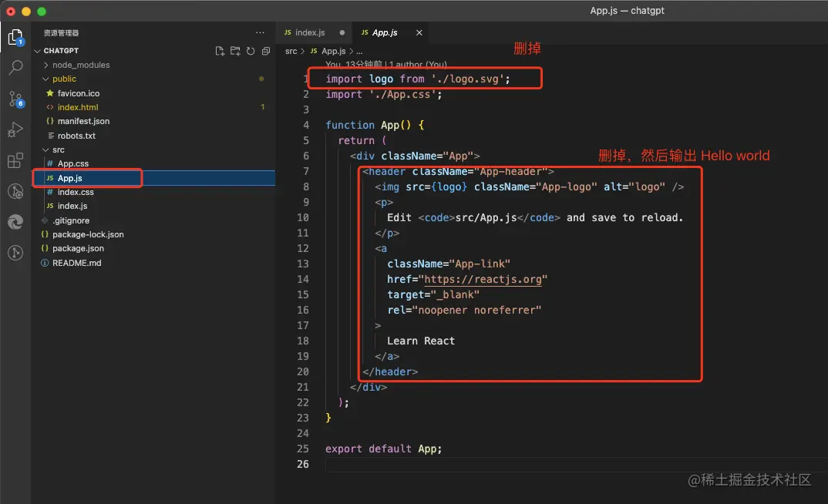
Task: Click the New Folder icon in explorer header
Action: [x=235, y=51]
